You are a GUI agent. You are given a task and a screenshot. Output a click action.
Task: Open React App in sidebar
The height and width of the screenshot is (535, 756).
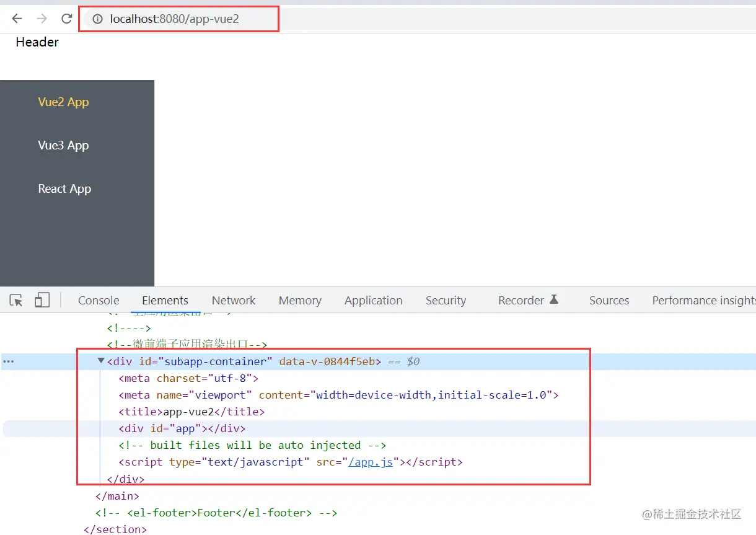[64, 189]
